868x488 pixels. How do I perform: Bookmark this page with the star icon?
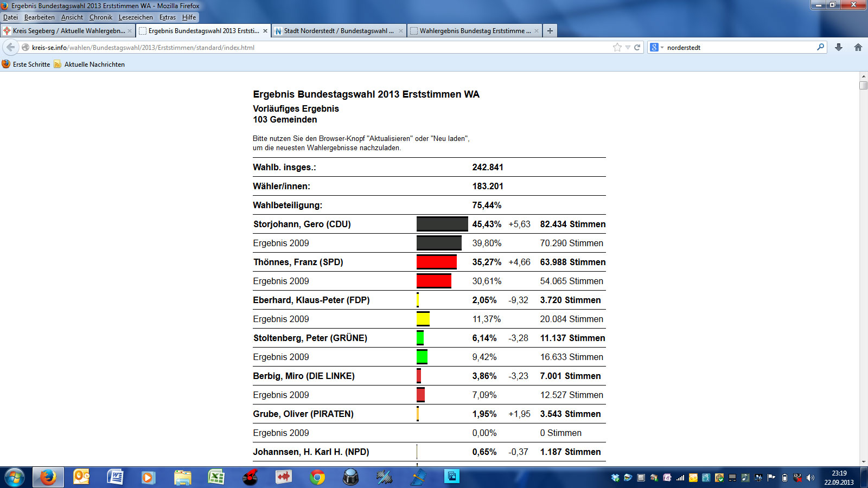pos(617,47)
